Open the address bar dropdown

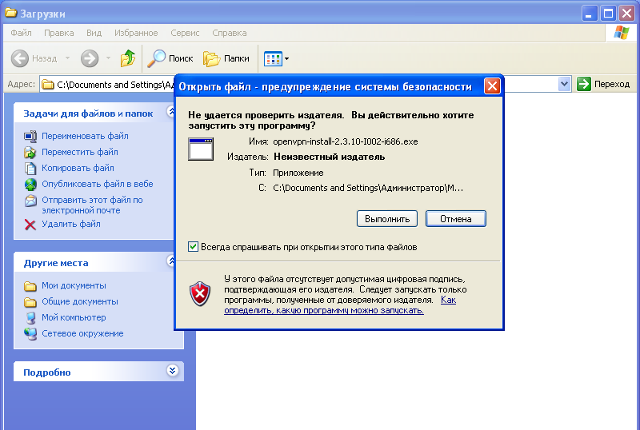click(564, 84)
